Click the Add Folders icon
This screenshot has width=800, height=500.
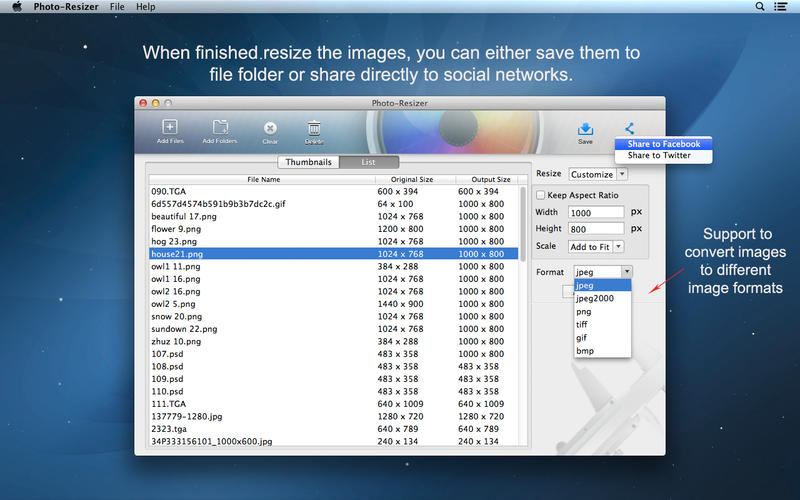220,127
